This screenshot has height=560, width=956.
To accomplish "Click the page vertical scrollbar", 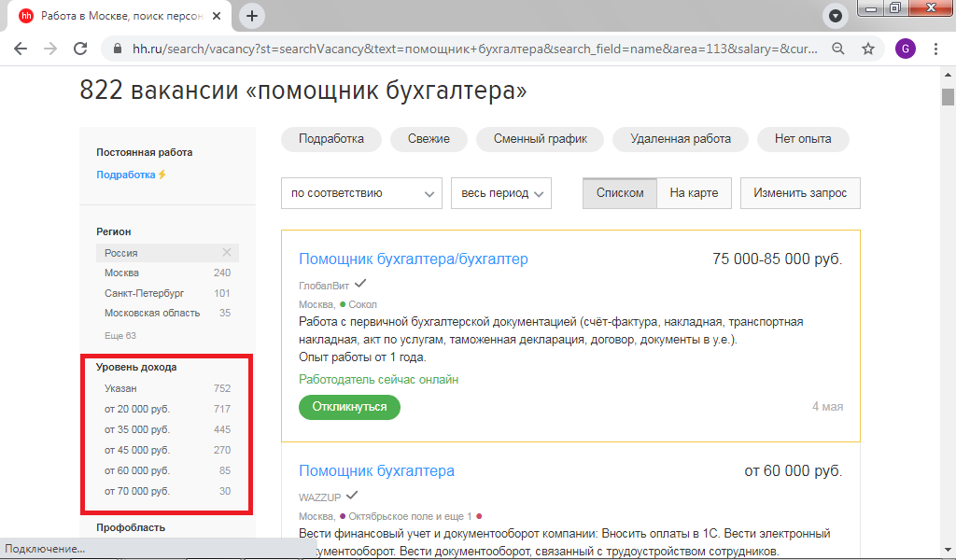I will tap(948, 280).
